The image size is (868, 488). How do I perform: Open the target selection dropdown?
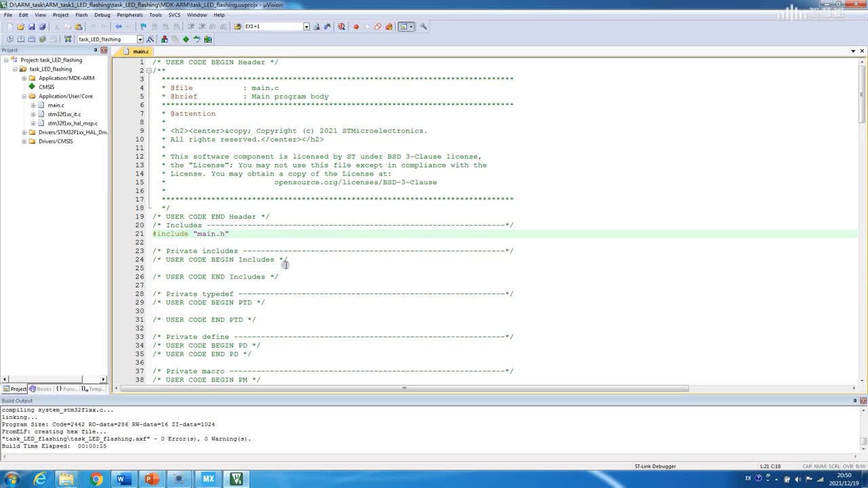click(140, 39)
